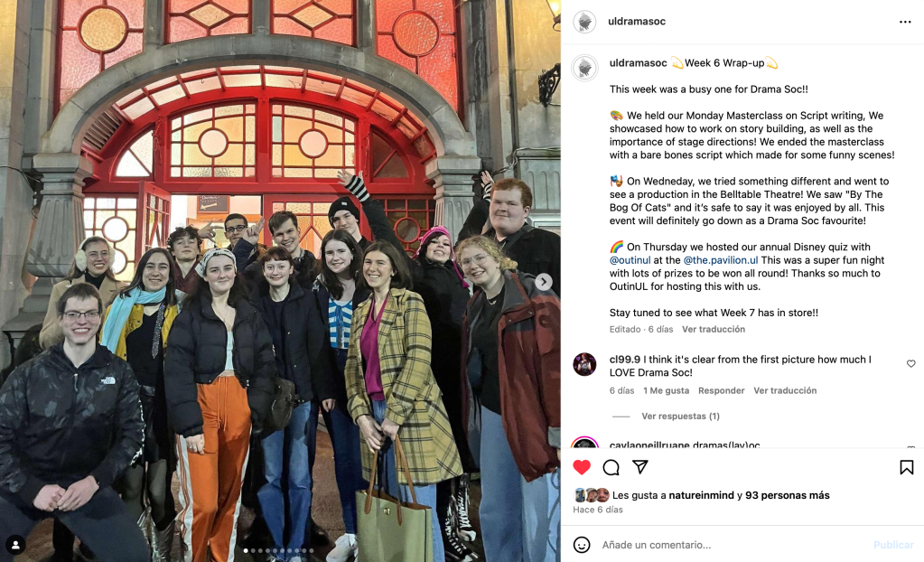Image resolution: width=924 pixels, height=562 pixels.
Task: Select the second carousel indicator dot
Action: pos(254,551)
